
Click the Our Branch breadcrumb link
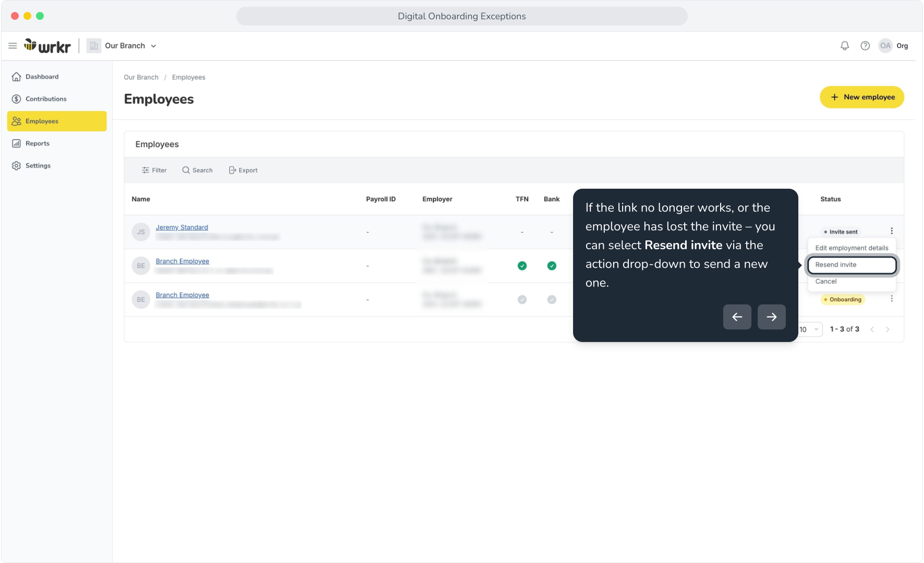(x=141, y=77)
